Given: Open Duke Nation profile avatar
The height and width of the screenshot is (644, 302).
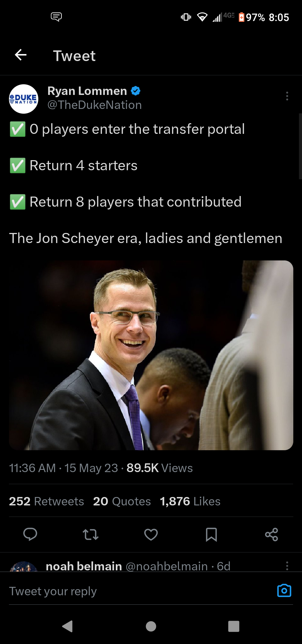Looking at the screenshot, I should pyautogui.click(x=24, y=99).
